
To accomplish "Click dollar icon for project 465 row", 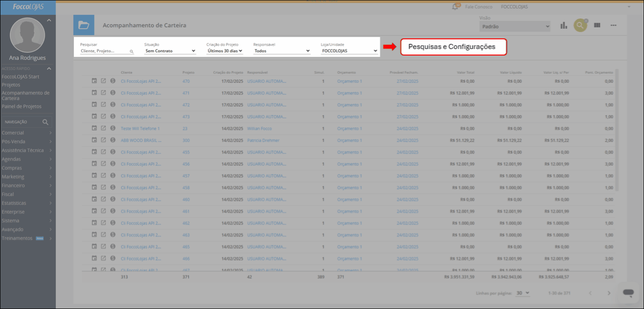I will [x=113, y=247].
